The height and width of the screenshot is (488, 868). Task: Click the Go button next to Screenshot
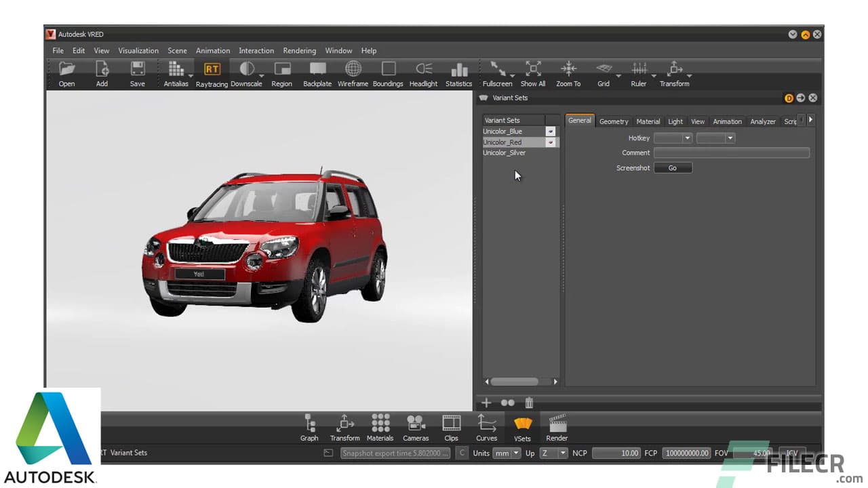tap(673, 167)
